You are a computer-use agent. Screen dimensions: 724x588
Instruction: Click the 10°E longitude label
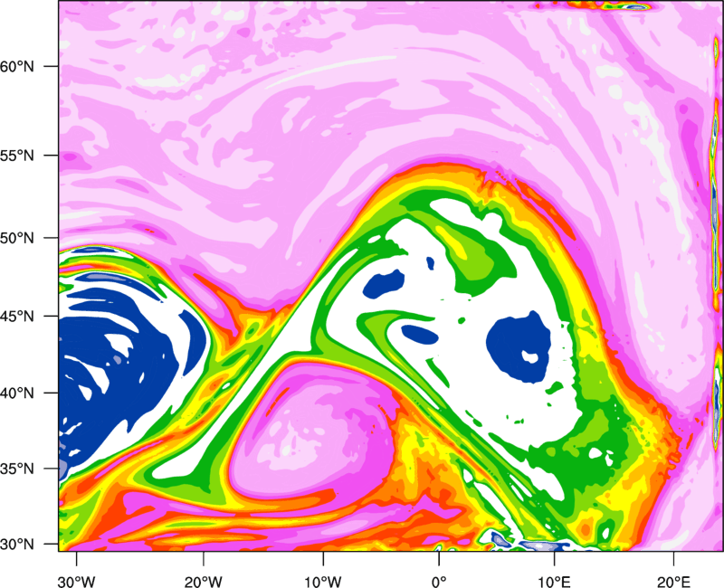click(x=554, y=582)
